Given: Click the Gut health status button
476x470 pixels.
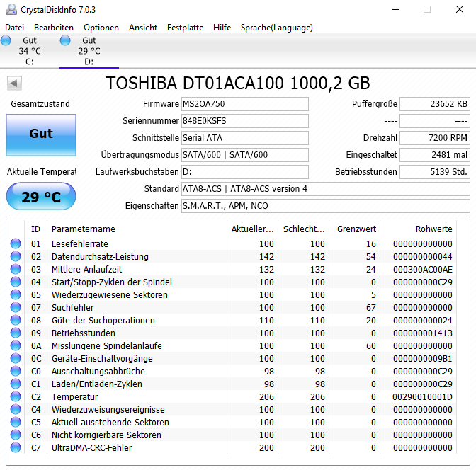Looking at the screenshot, I should click(41, 135).
